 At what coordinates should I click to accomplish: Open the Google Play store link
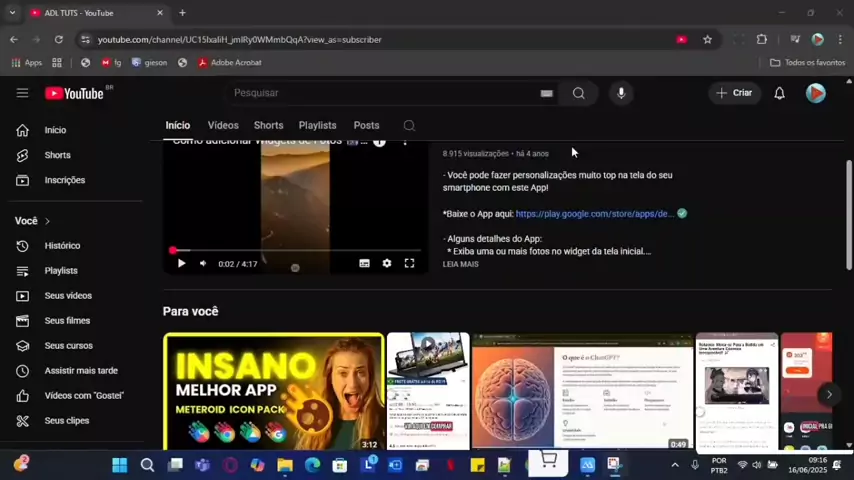[x=594, y=214]
